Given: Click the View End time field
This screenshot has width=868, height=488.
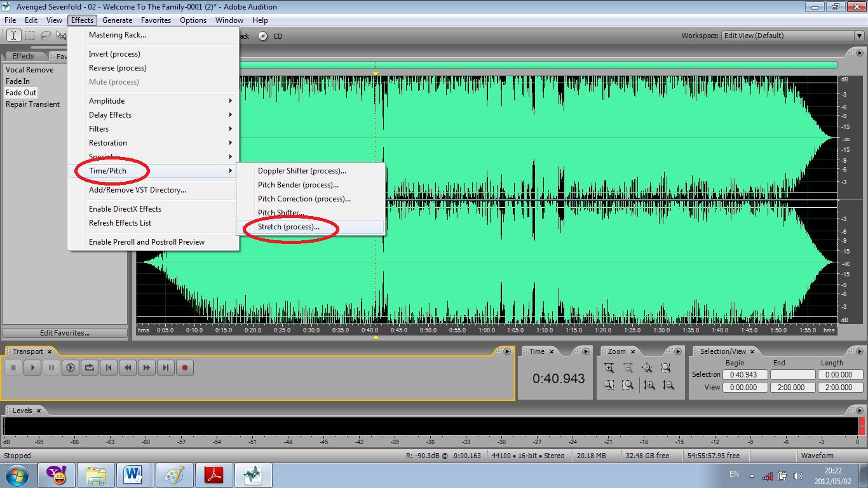Looking at the screenshot, I should click(792, 388).
